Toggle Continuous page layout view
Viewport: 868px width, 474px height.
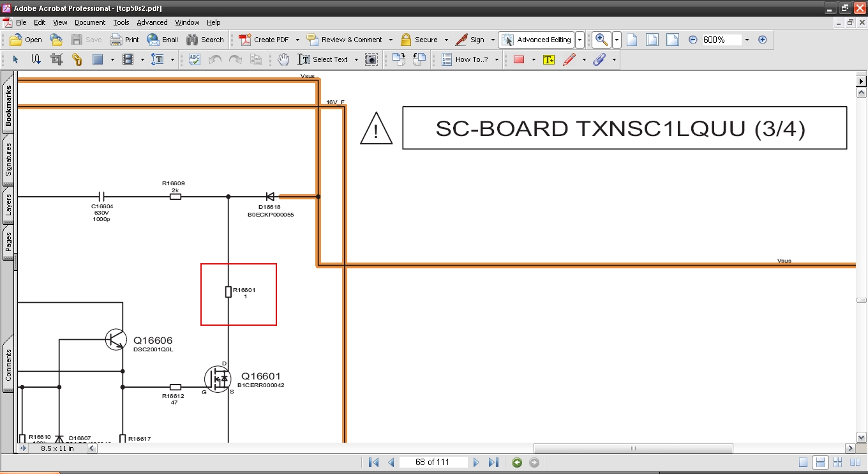[821, 463]
